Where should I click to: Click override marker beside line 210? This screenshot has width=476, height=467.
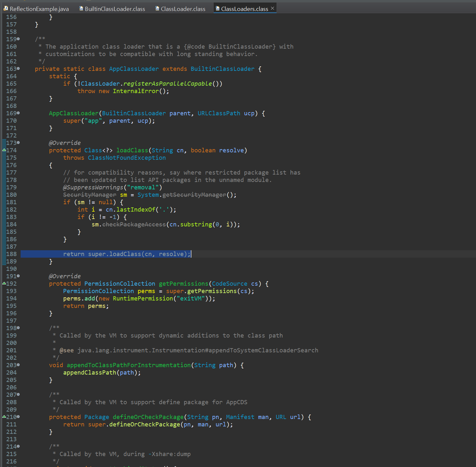point(4,416)
